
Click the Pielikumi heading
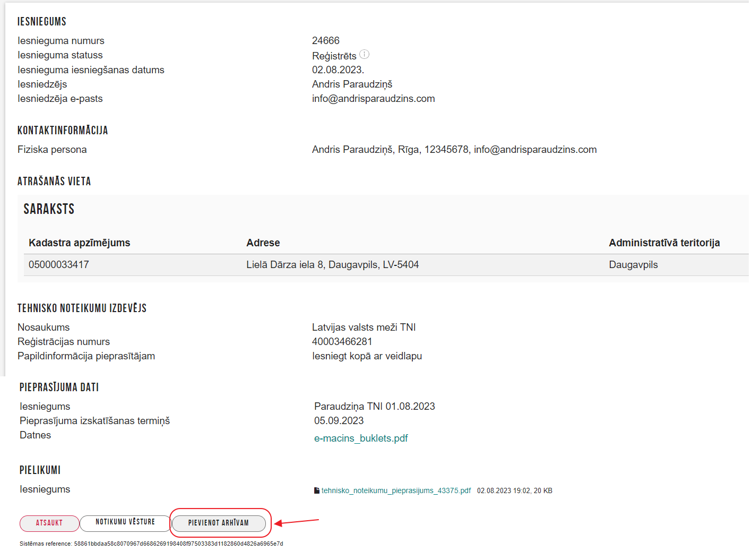click(40, 470)
